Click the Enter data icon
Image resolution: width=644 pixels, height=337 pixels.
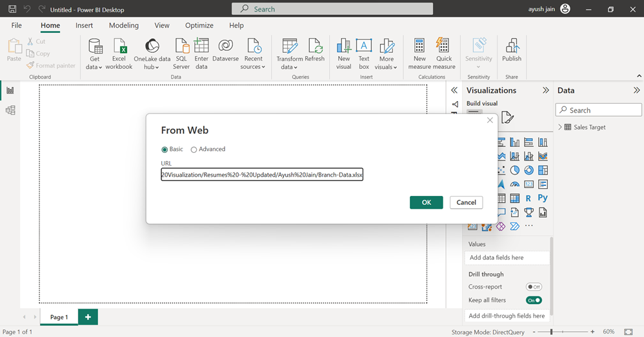pyautogui.click(x=201, y=46)
